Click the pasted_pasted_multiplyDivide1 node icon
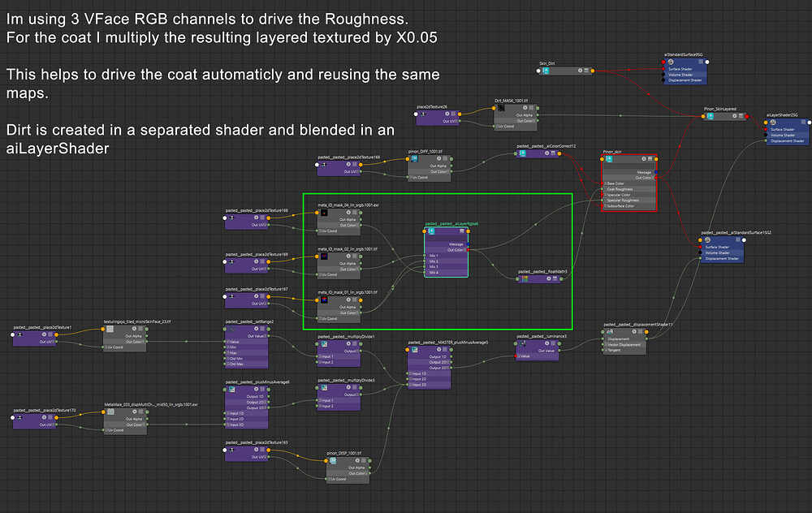Image resolution: width=812 pixels, height=513 pixels. [x=324, y=343]
